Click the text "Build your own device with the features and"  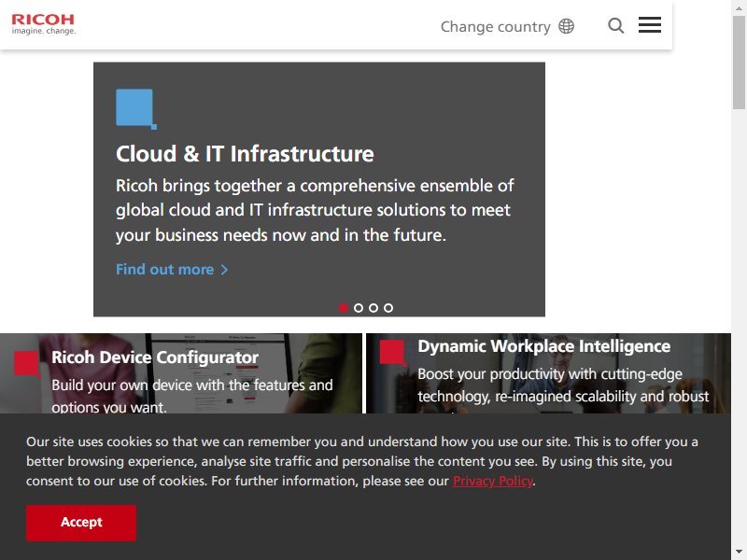(x=192, y=385)
